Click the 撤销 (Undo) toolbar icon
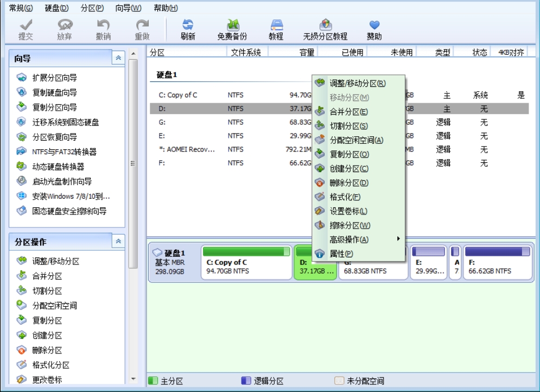The width and height of the screenshot is (540, 392). [103, 30]
